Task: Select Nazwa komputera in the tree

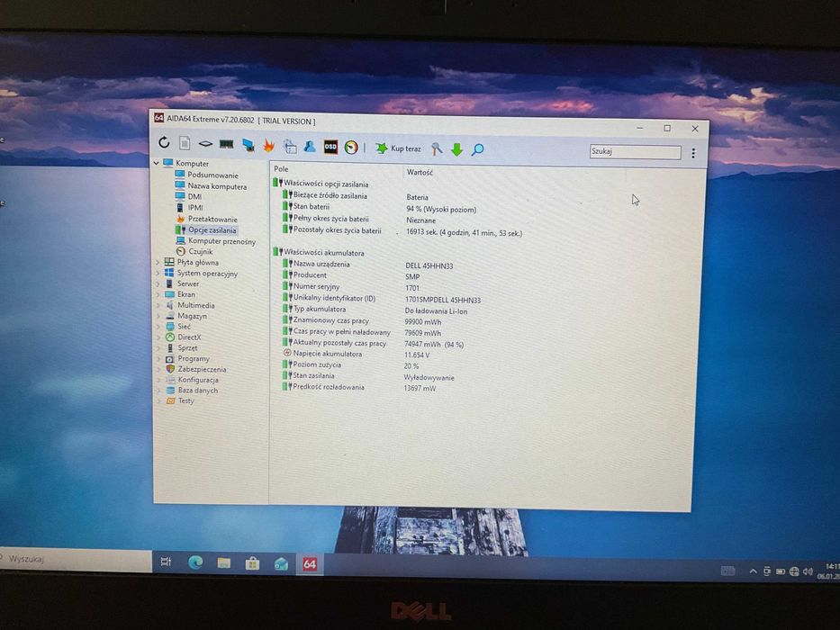Action: pos(217,186)
